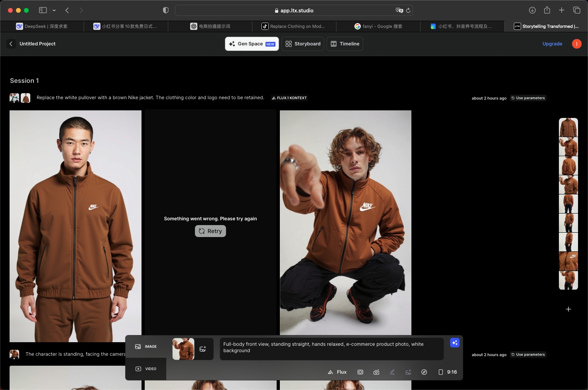Add a reference image with the plus icon
This screenshot has height=390, width=588.
(x=203, y=349)
